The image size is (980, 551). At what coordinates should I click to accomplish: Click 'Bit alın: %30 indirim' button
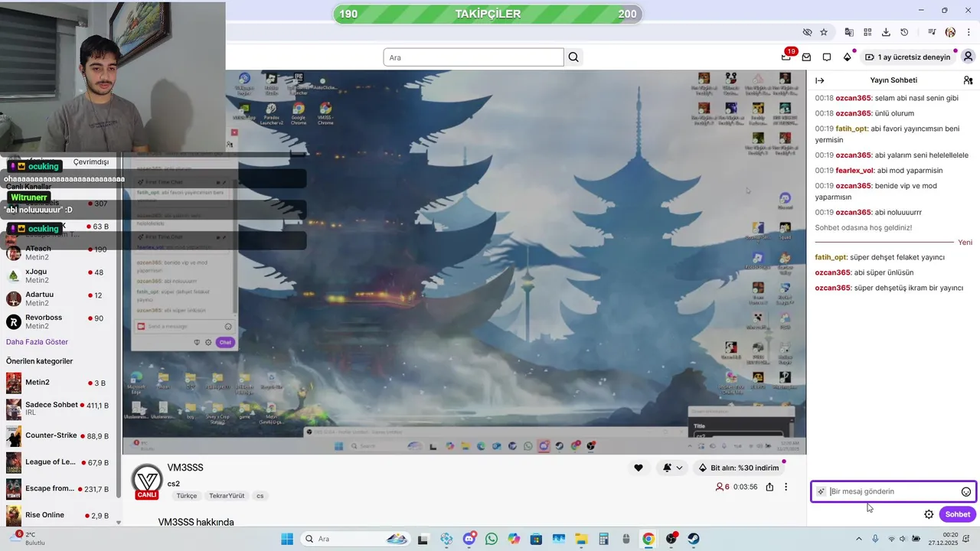(x=740, y=468)
